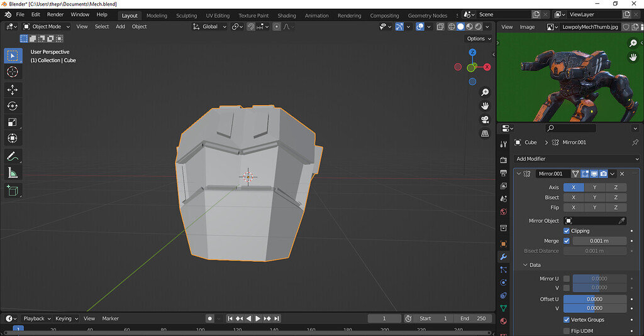Disable the Clipping checkbox
Viewport: 644px width, 336px height.
pos(567,231)
